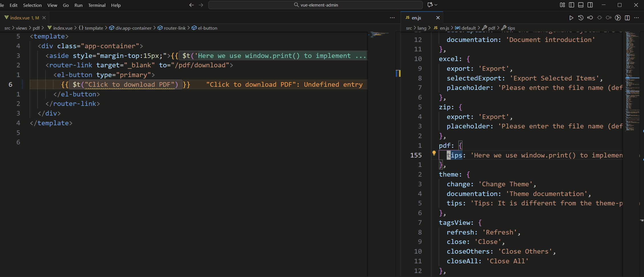The height and width of the screenshot is (277, 644).
Task: Toggle the secondary sidebar visibility
Action: 590,5
